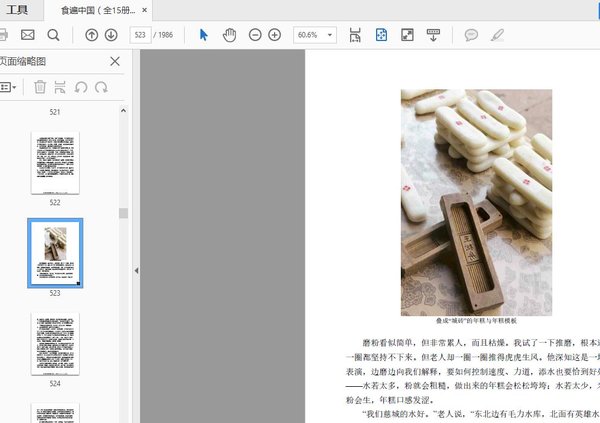Activate the hand pan tool
Viewport: 600px width, 423px height.
(229, 35)
